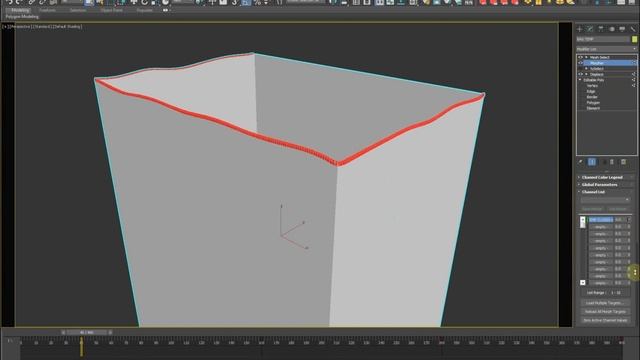Image resolution: width=640 pixels, height=360 pixels.
Task: Click object color swatch next to name
Action: (x=634, y=39)
